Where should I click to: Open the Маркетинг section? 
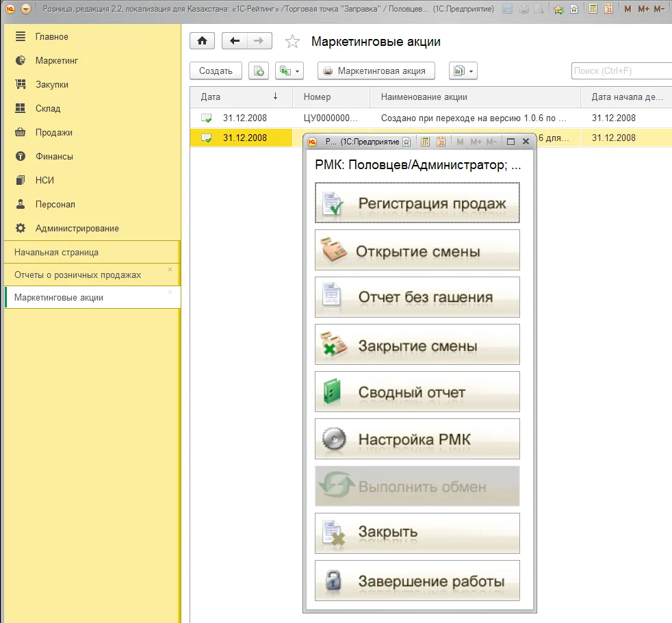pyautogui.click(x=57, y=60)
